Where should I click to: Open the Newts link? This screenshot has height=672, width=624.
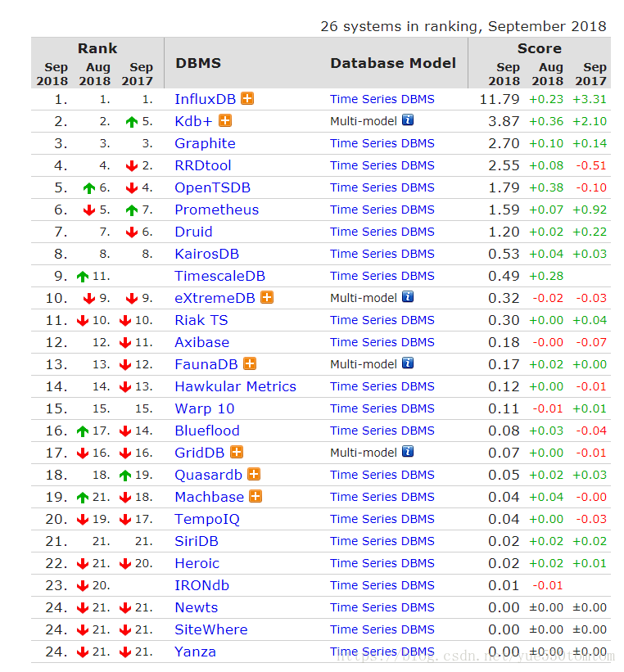197,607
